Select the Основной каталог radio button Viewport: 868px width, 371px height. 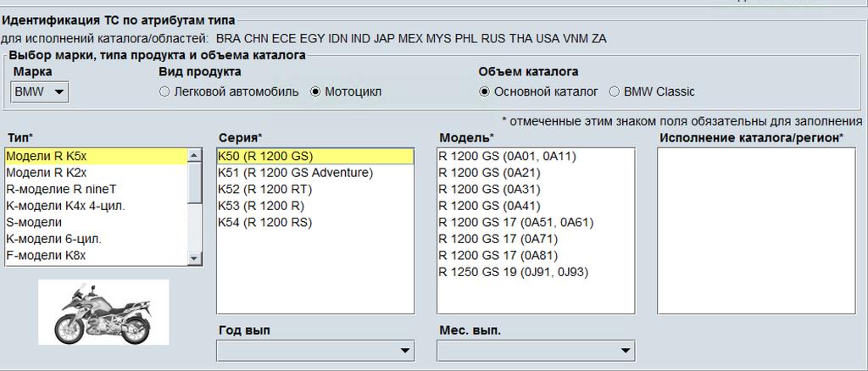coord(485,91)
